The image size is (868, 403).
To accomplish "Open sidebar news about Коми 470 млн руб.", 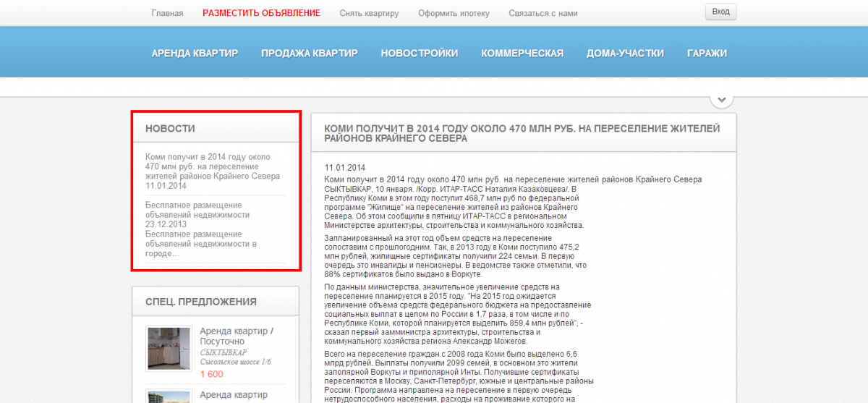I will coord(213,166).
